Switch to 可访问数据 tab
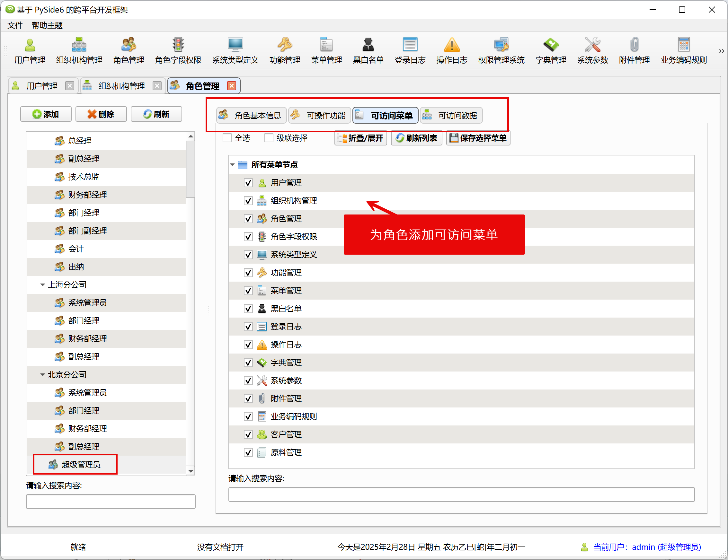728x560 pixels. (451, 115)
